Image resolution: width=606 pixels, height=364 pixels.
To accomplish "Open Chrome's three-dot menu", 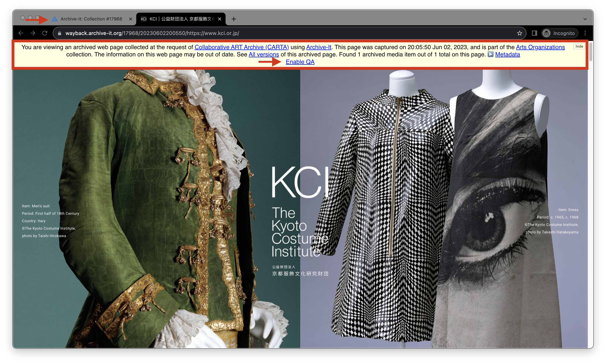I will (585, 33).
